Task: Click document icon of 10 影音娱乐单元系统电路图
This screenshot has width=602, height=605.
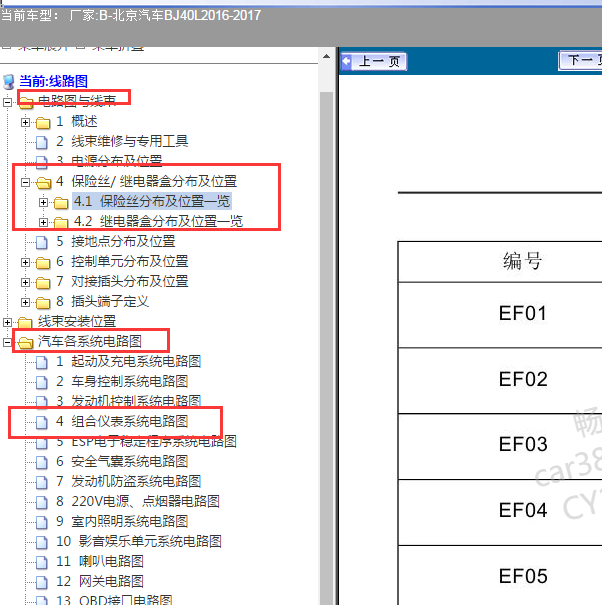Action: click(42, 542)
